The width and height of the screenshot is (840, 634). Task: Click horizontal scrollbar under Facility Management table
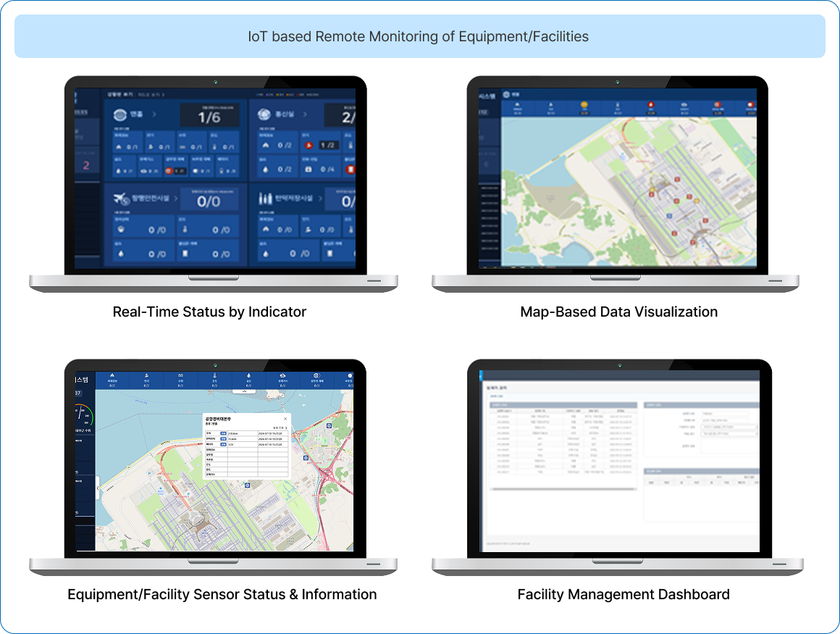click(563, 489)
